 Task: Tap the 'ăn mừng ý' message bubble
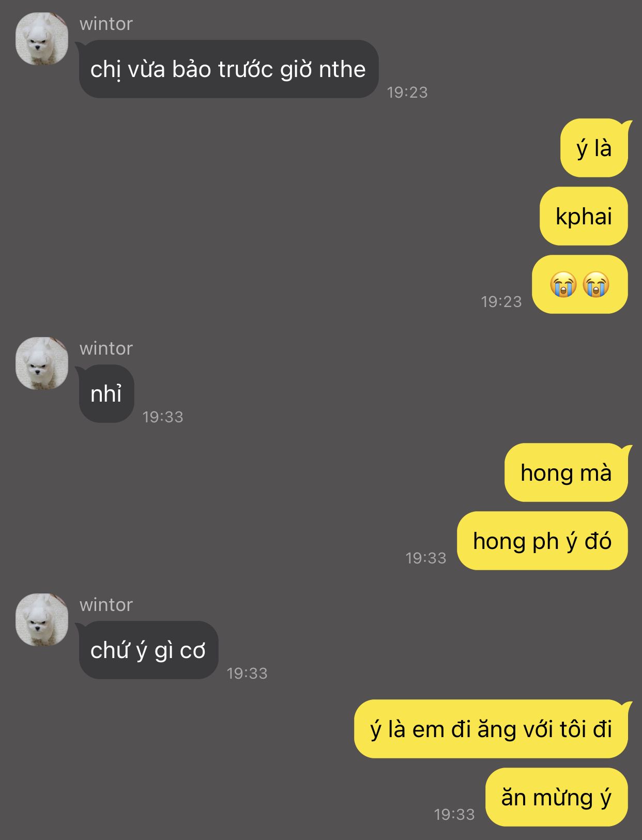[557, 797]
